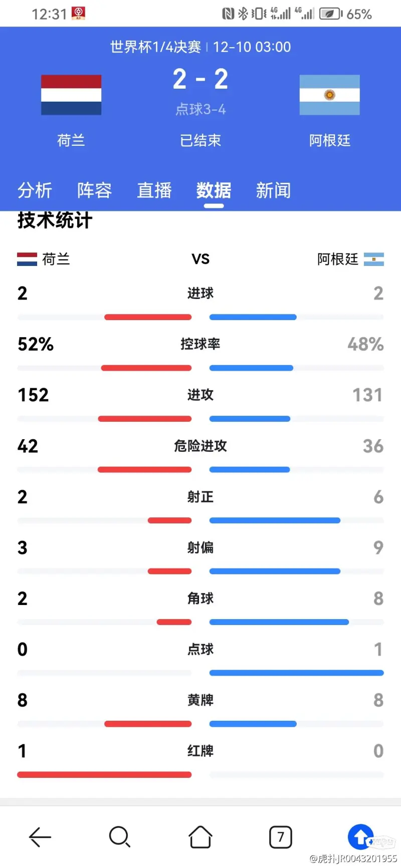The height and width of the screenshot is (868, 401).
Task: Tap the large Netherlands flag in header
Action: [x=71, y=95]
